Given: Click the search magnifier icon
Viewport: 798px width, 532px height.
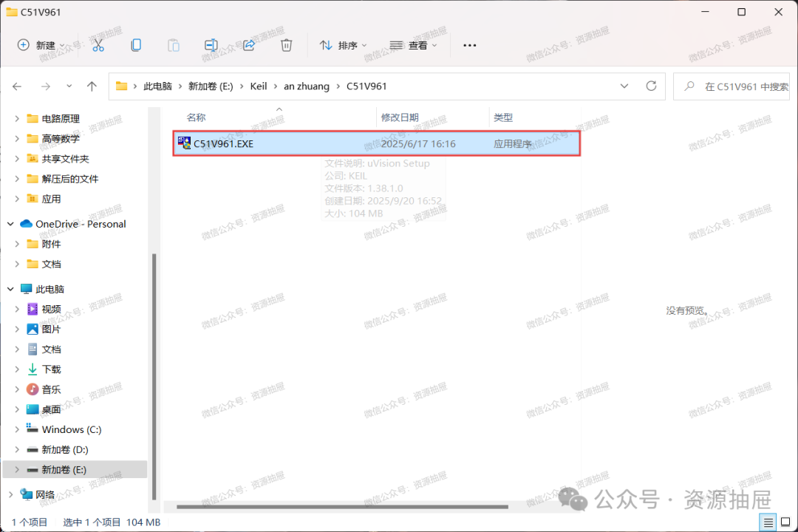Looking at the screenshot, I should (689, 86).
